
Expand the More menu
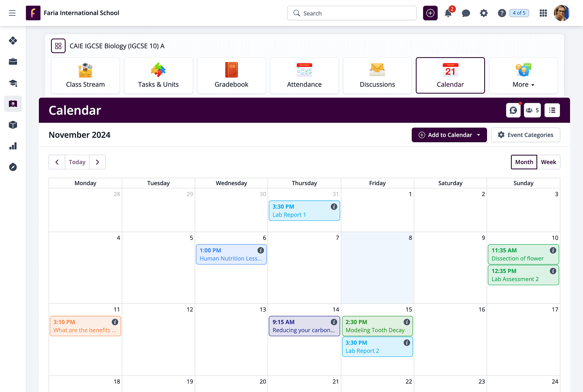[x=523, y=76]
